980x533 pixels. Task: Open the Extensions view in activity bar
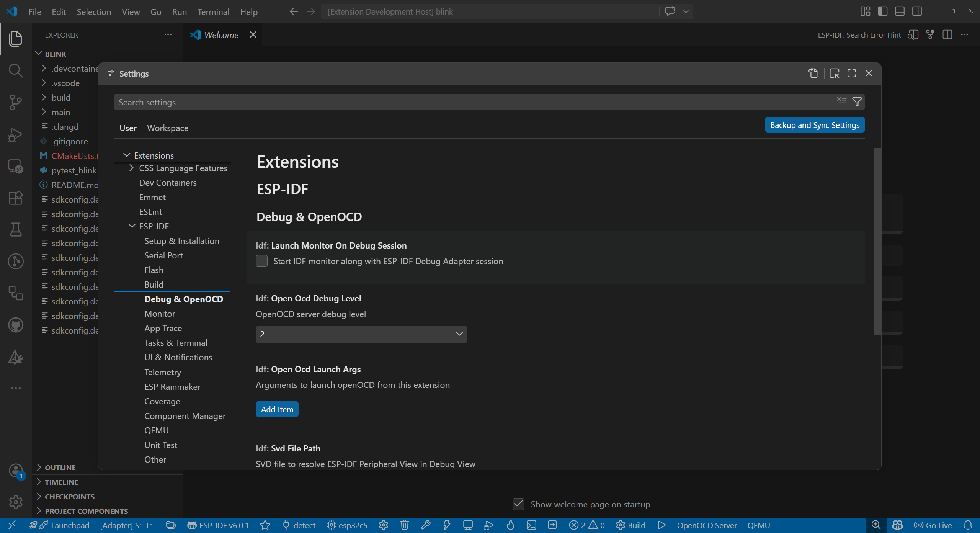(15, 198)
